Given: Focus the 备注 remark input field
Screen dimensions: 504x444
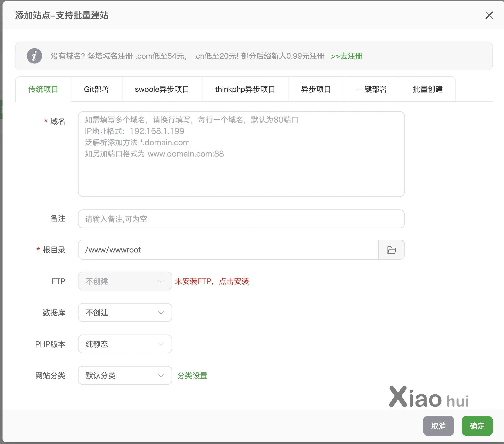Looking at the screenshot, I should click(x=241, y=219).
